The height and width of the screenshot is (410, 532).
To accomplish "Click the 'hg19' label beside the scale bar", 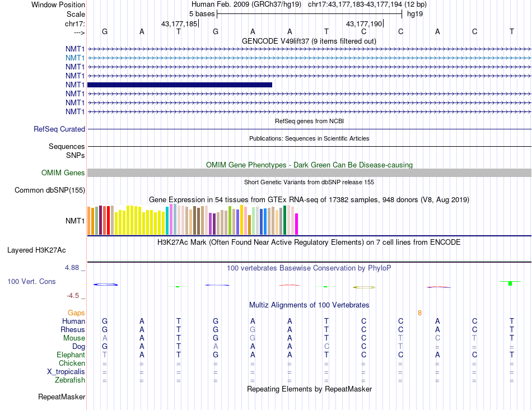I will [x=414, y=14].
